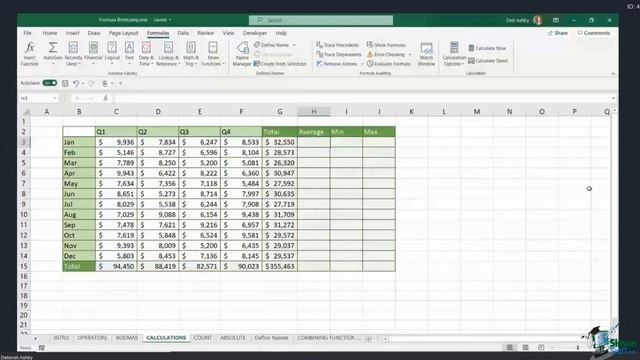This screenshot has width=640, height=360.
Task: Click the Share button
Action: [x=558, y=33]
